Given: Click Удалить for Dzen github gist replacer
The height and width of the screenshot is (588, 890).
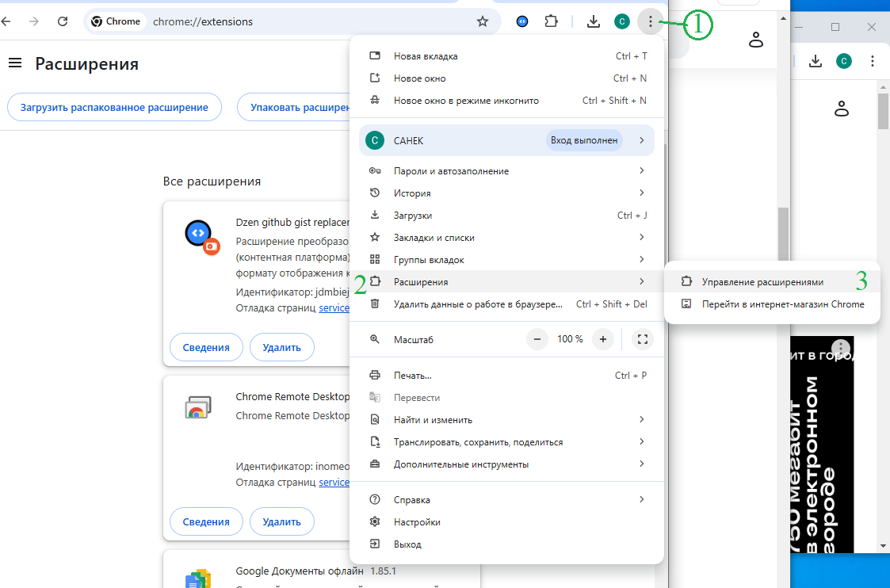Looking at the screenshot, I should tap(281, 347).
